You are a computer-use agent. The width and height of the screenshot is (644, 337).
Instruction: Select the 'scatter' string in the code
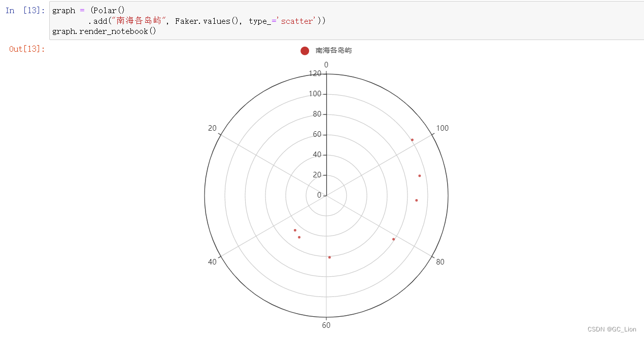tap(296, 21)
